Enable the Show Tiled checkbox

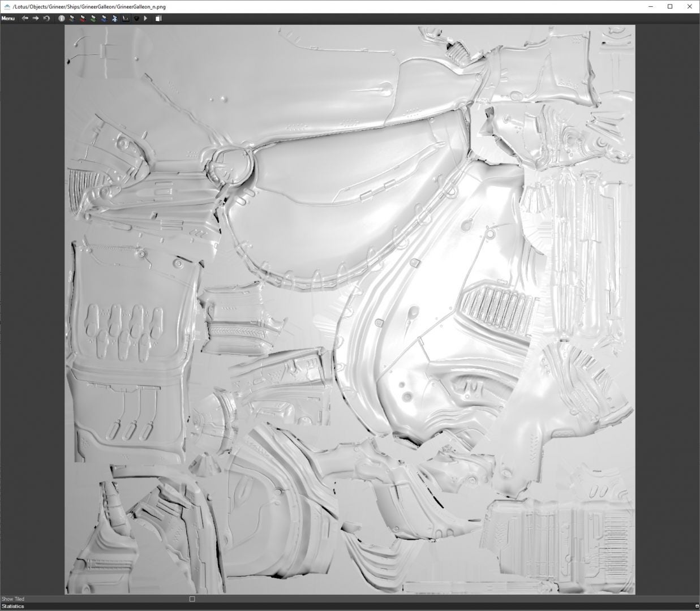pyautogui.click(x=192, y=599)
